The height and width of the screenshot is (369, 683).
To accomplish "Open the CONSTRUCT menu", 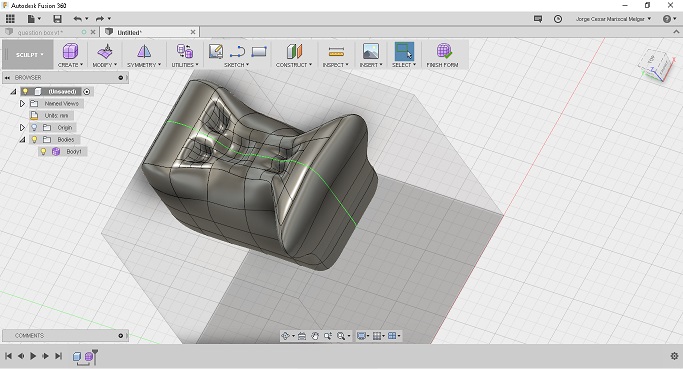I will [x=294, y=64].
